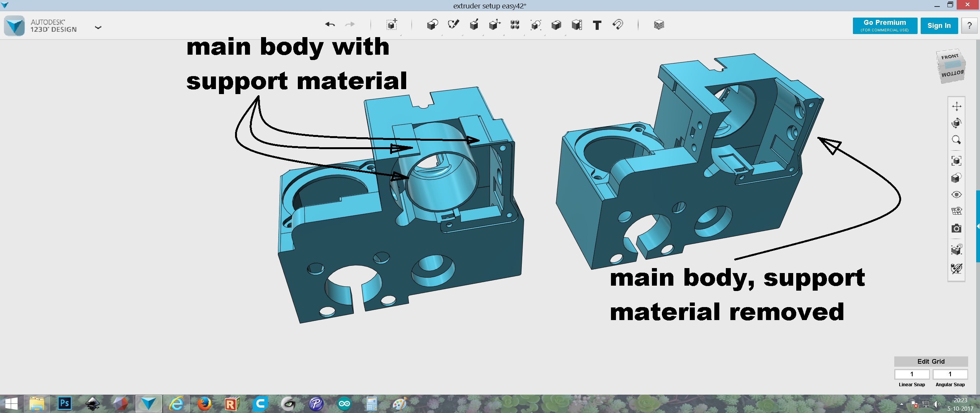This screenshot has height=413, width=980.
Task: Click the FRONT face of the view cube
Action: [949, 56]
